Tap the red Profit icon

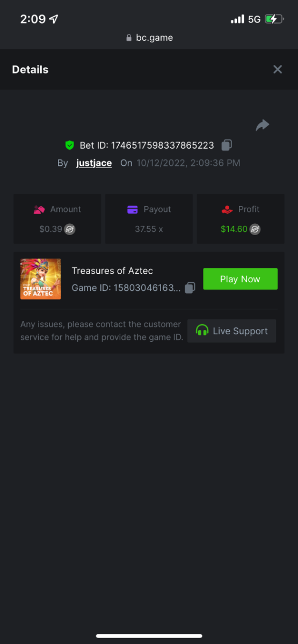point(227,210)
